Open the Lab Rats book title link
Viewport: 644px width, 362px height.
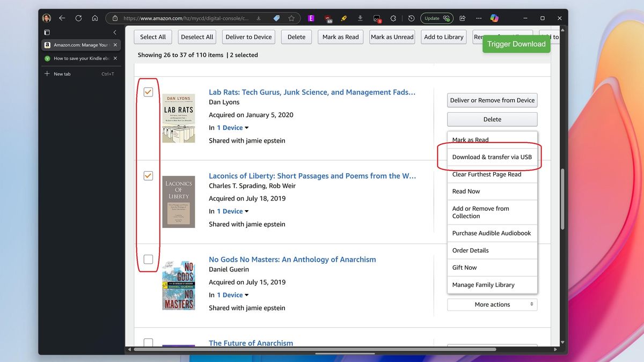pyautogui.click(x=312, y=92)
